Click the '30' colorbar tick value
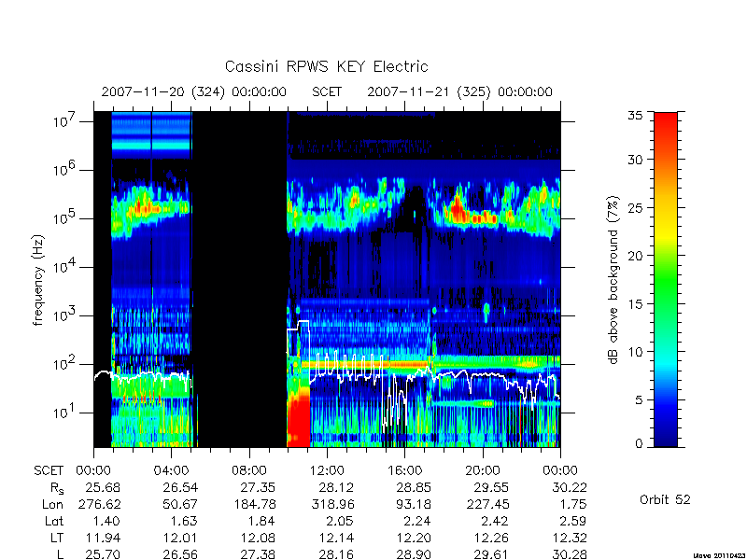 635,160
